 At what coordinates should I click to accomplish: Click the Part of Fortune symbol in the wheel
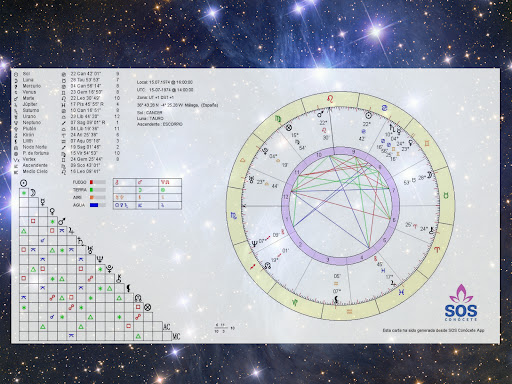pos(289,128)
